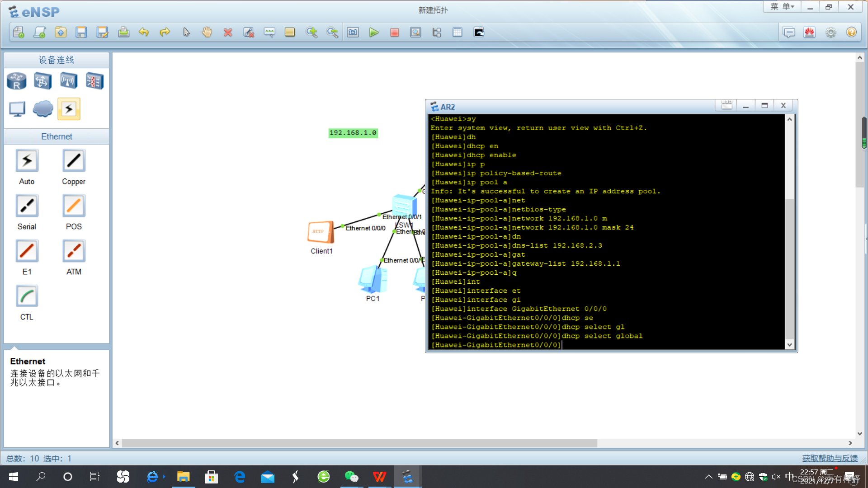Viewport: 868px width, 488px height.
Task: Click the canvas vertical scrollbar up arrow
Action: pos(859,58)
